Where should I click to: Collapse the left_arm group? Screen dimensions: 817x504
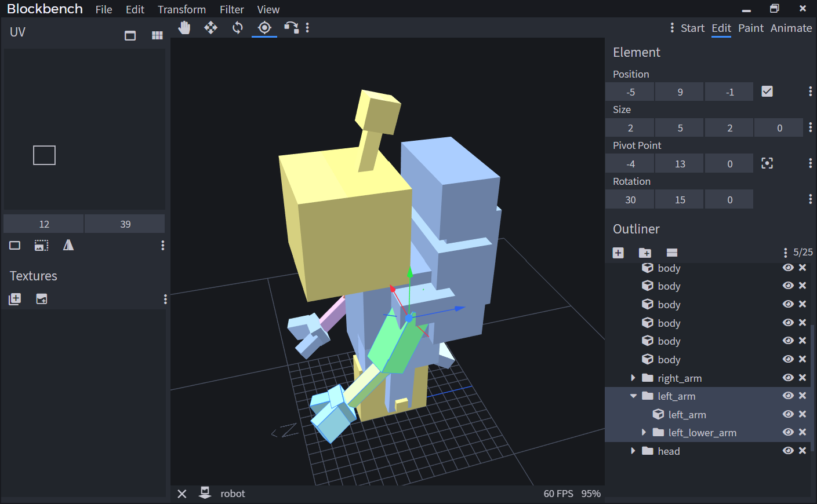pos(633,396)
